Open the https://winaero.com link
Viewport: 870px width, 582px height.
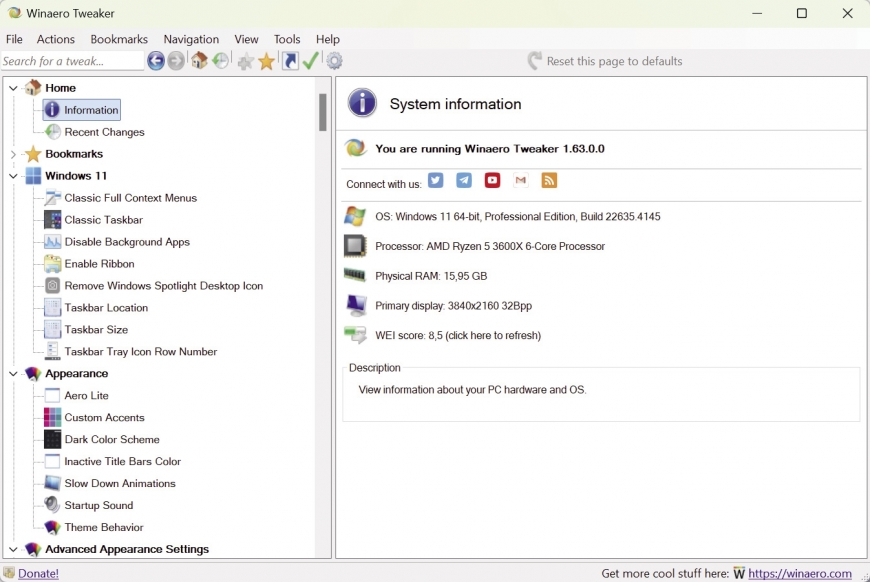(x=800, y=574)
